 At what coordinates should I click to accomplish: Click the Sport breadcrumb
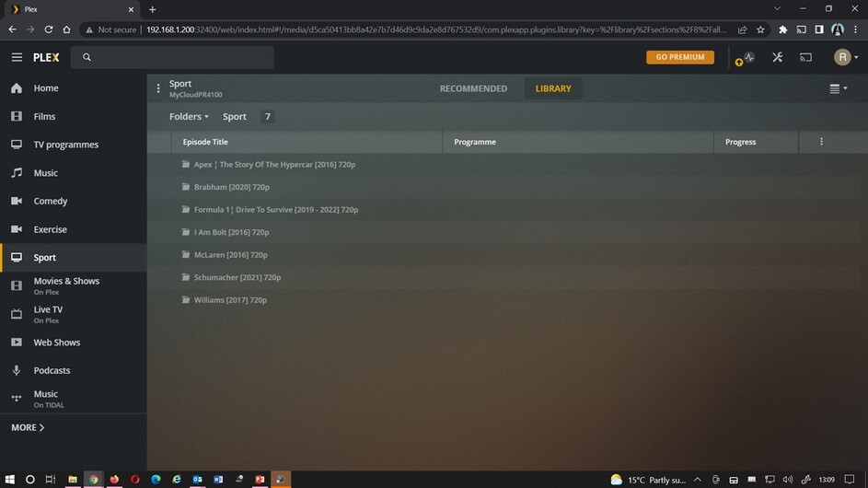[x=234, y=116]
